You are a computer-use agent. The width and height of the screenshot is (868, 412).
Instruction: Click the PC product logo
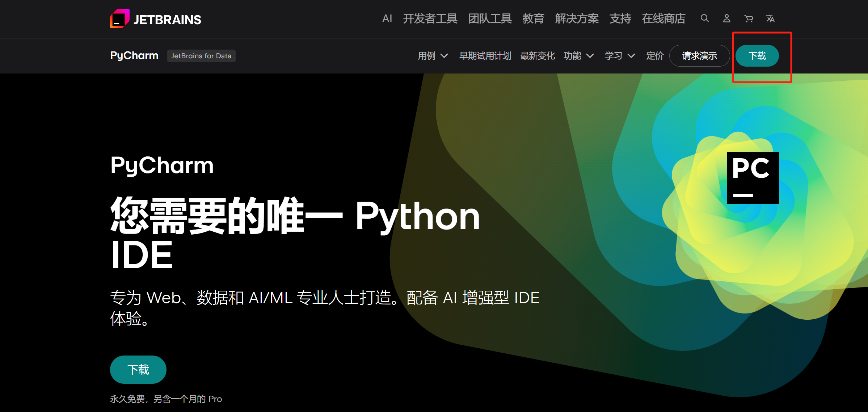pos(752,177)
